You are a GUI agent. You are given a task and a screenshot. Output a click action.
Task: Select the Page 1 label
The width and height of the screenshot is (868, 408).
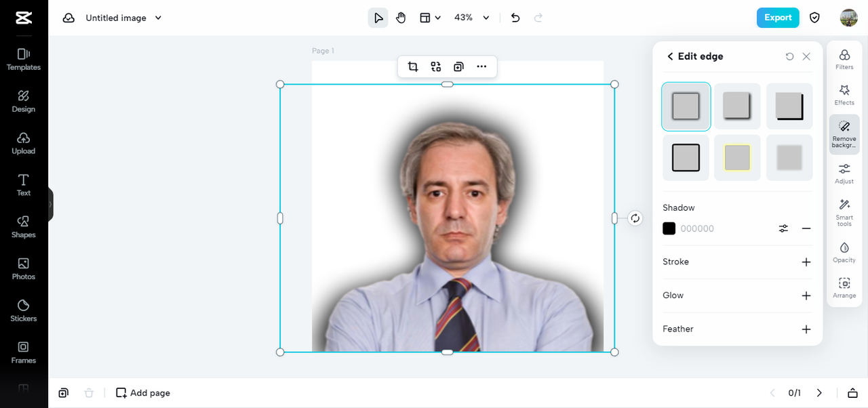point(323,51)
